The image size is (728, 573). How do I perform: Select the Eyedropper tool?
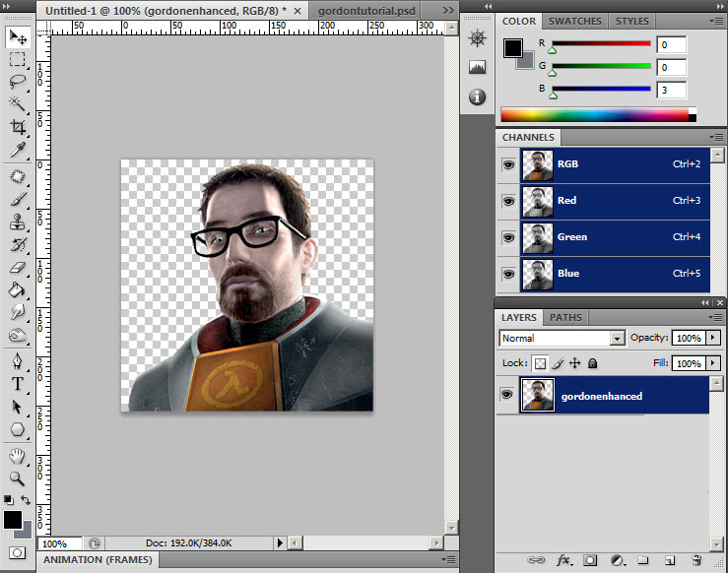pyautogui.click(x=18, y=150)
